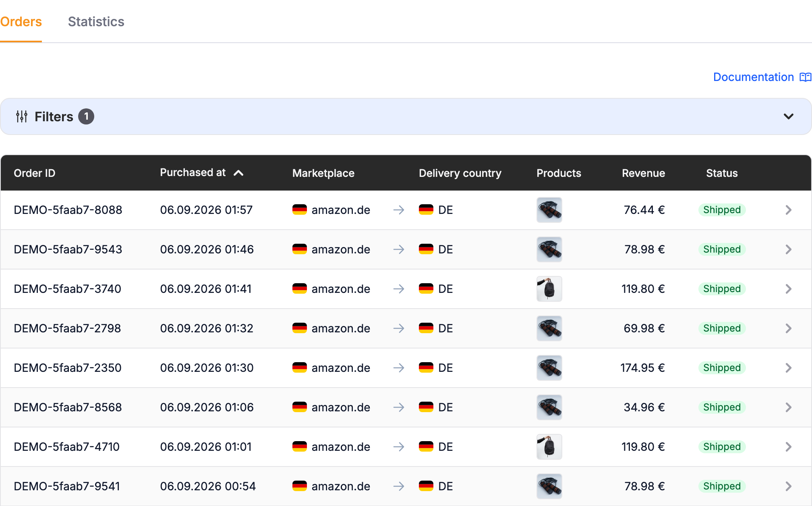Sort by Revenue column header
Viewport: 812px width, 506px height.
pyautogui.click(x=643, y=173)
